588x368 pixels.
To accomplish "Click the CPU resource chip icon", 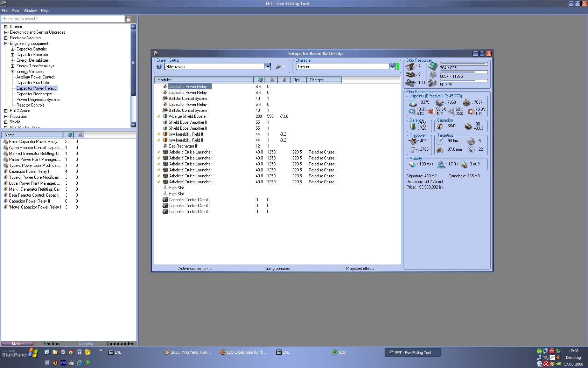I will tap(433, 66).
